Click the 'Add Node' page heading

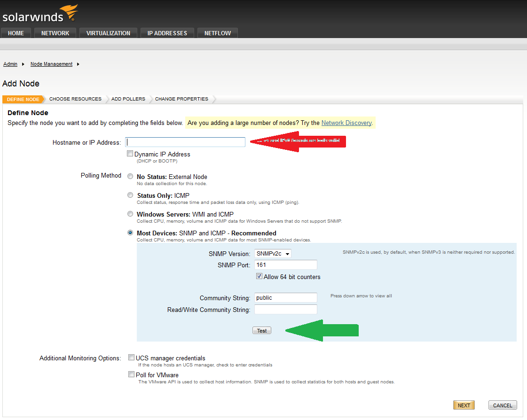21,83
